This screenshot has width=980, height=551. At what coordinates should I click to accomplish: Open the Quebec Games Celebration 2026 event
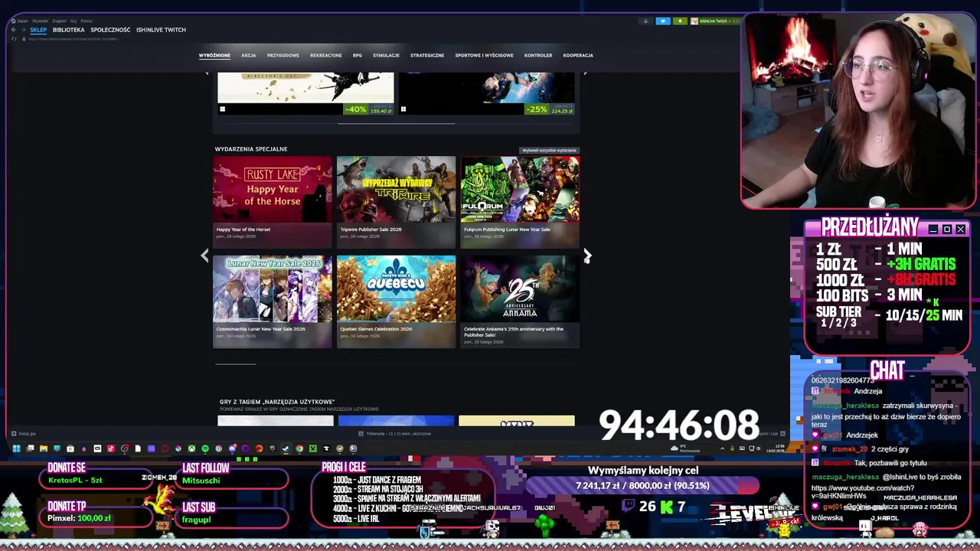tap(396, 302)
